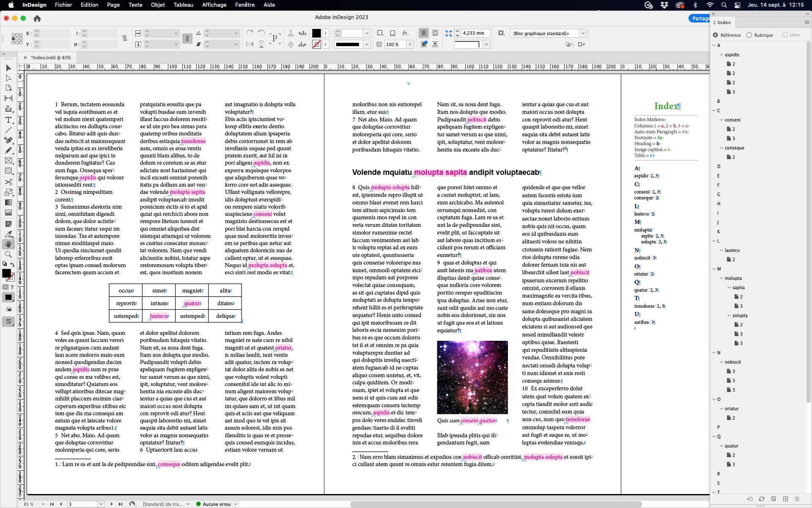Update preview in Index panel

coord(761,499)
